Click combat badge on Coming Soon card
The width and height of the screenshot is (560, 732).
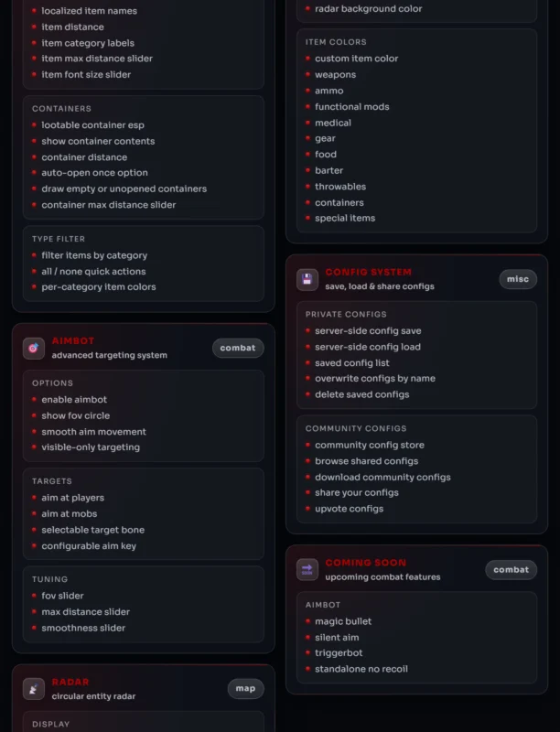click(511, 569)
